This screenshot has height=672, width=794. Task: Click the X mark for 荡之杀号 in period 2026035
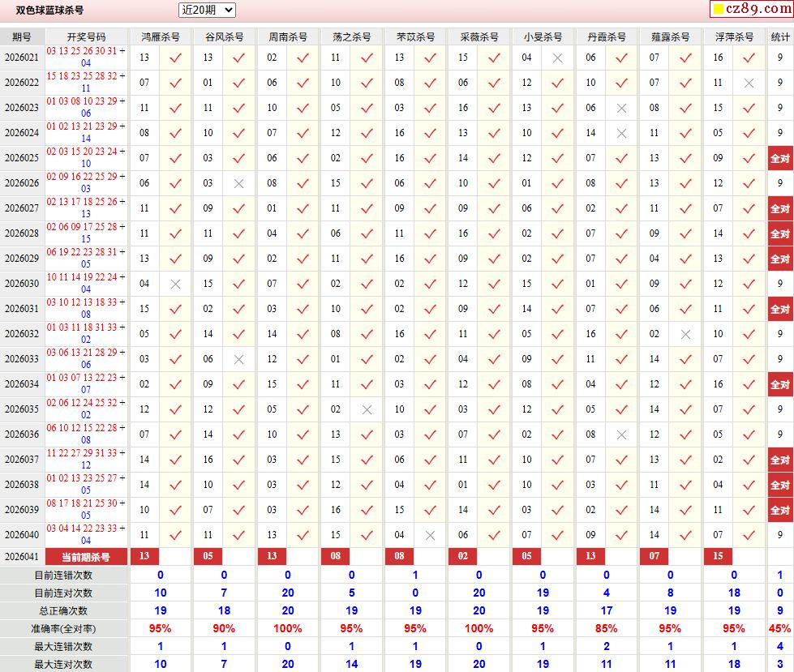[367, 409]
